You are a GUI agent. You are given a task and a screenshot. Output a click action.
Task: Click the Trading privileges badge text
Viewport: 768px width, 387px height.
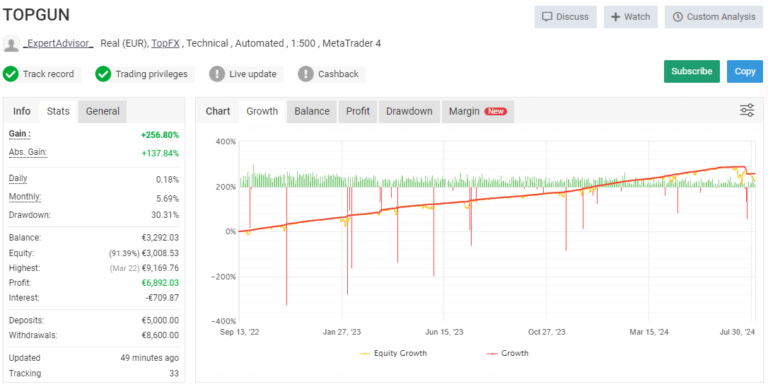151,74
